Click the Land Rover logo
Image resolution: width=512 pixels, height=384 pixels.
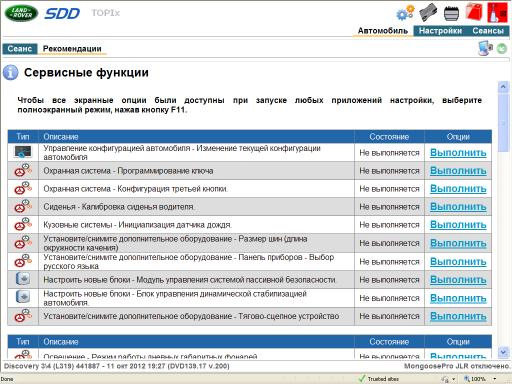click(x=21, y=13)
